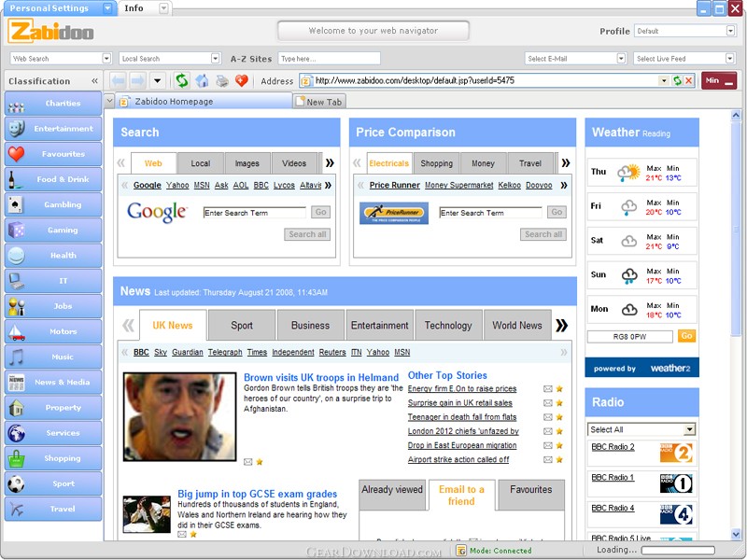Star the Brown visits UK troops story

point(260,461)
